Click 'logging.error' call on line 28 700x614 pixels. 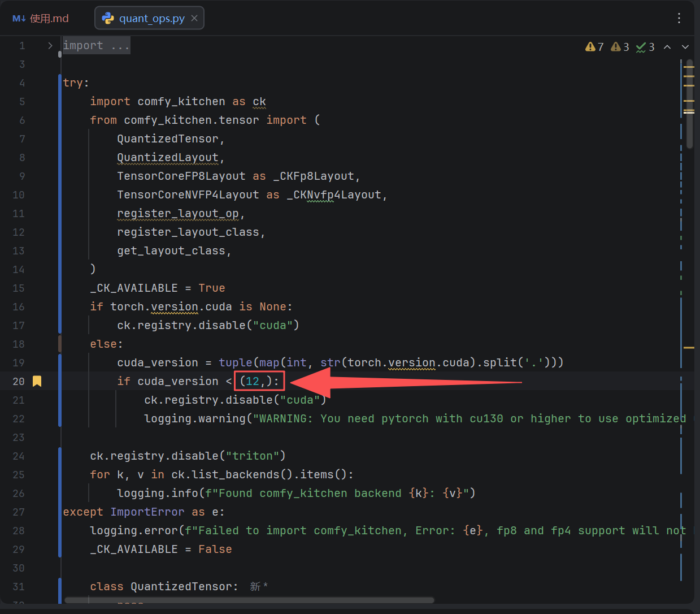[134, 530]
